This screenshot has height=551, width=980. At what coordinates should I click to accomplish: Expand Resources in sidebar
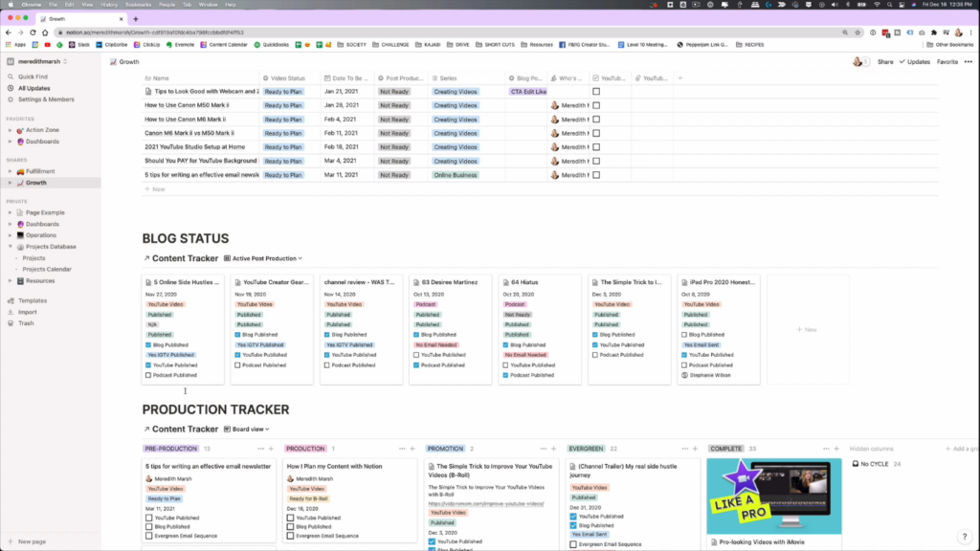point(10,280)
